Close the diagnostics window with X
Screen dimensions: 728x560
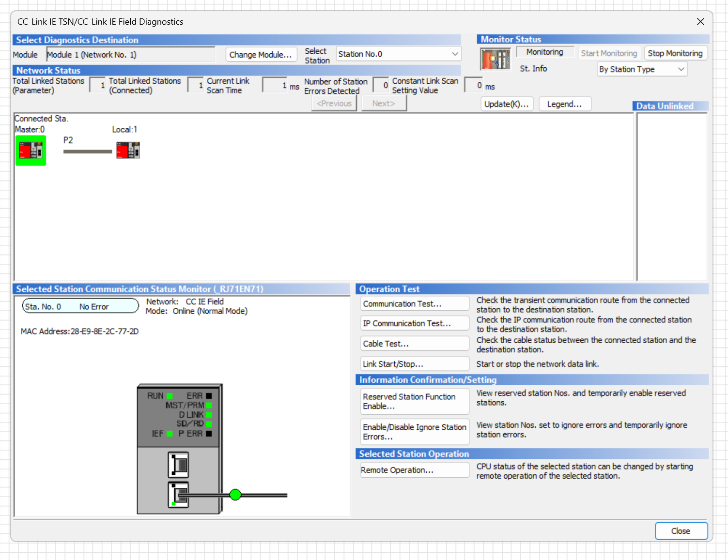click(x=700, y=22)
